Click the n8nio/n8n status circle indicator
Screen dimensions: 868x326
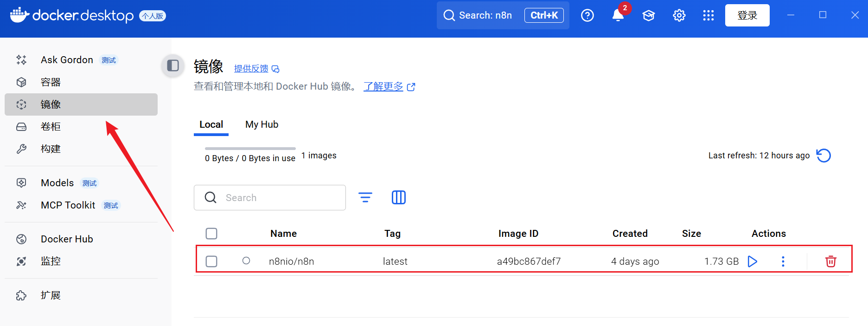coord(246,261)
